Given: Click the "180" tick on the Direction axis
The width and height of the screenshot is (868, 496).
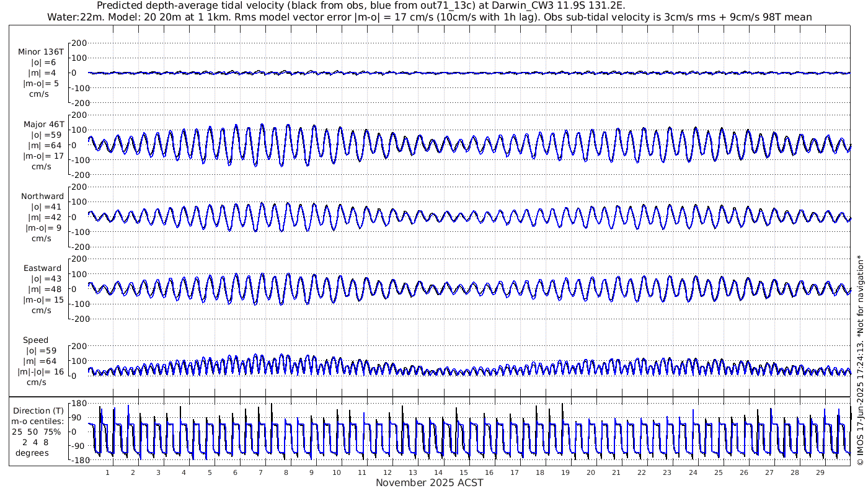Looking at the screenshot, I should tap(78, 404).
